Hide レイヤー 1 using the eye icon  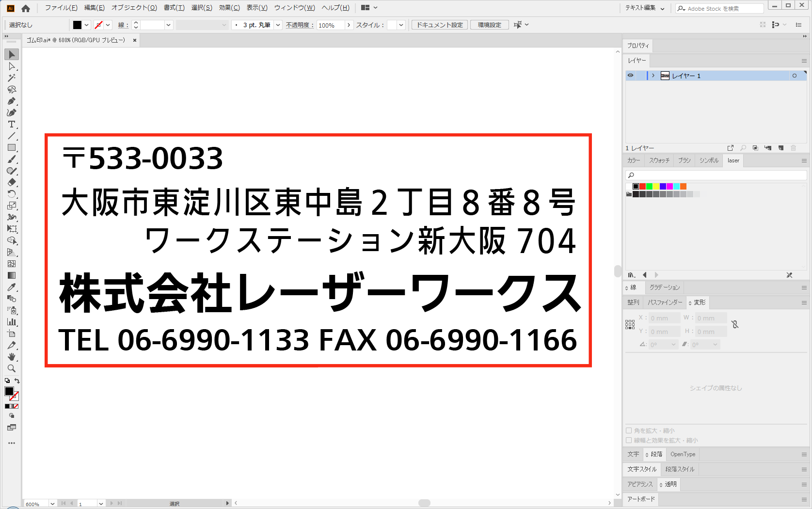(x=630, y=76)
